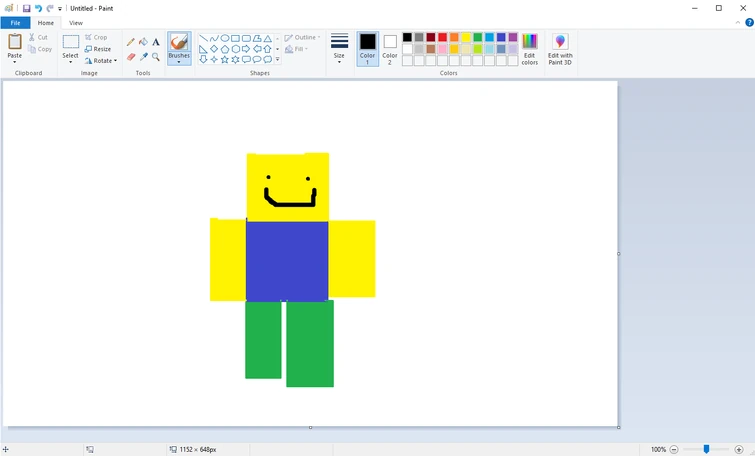Open the File menu
Viewport: 755px width, 456px height.
click(15, 23)
